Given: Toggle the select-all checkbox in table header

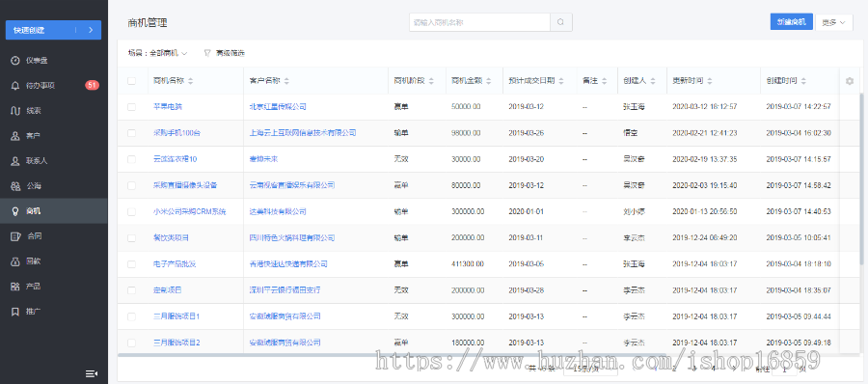Looking at the screenshot, I should [x=131, y=81].
